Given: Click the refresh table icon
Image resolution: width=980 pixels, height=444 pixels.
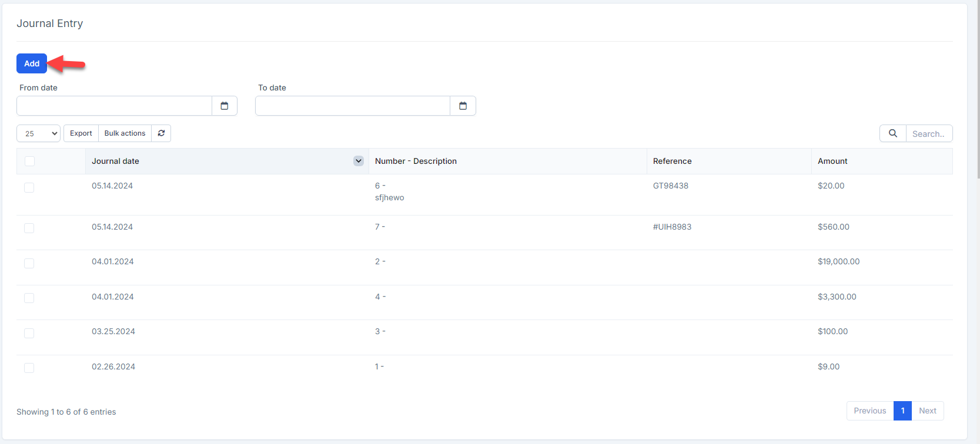Looking at the screenshot, I should [x=161, y=133].
